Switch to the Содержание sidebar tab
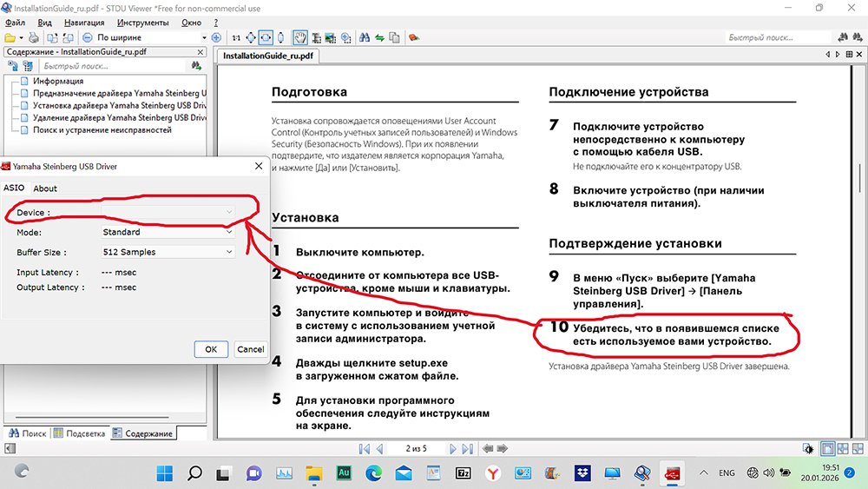Screen dimensions: 868x489 [143, 433]
